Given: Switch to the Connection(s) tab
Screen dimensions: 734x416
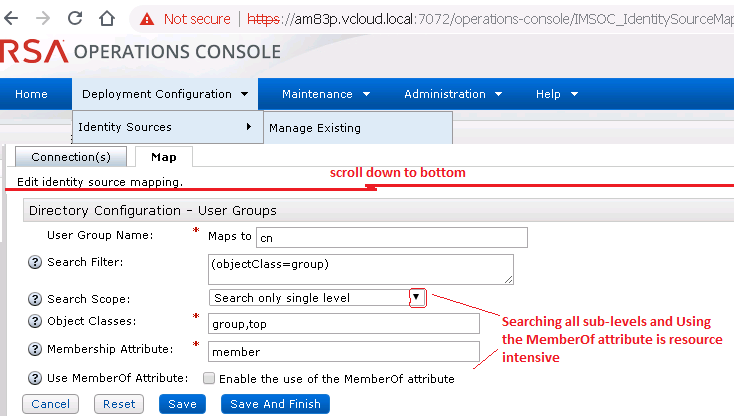Looking at the screenshot, I should pyautogui.click(x=70, y=157).
